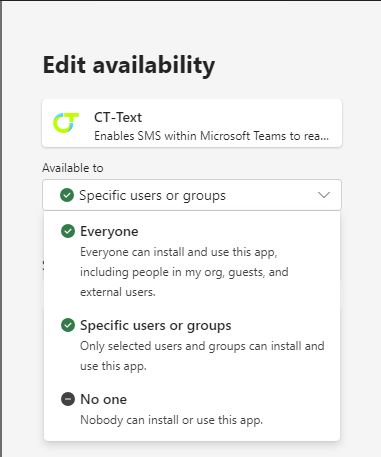Click 'Everyone can install and use this app' description
Image resolution: width=381 pixels, height=457 pixels.
(x=184, y=272)
